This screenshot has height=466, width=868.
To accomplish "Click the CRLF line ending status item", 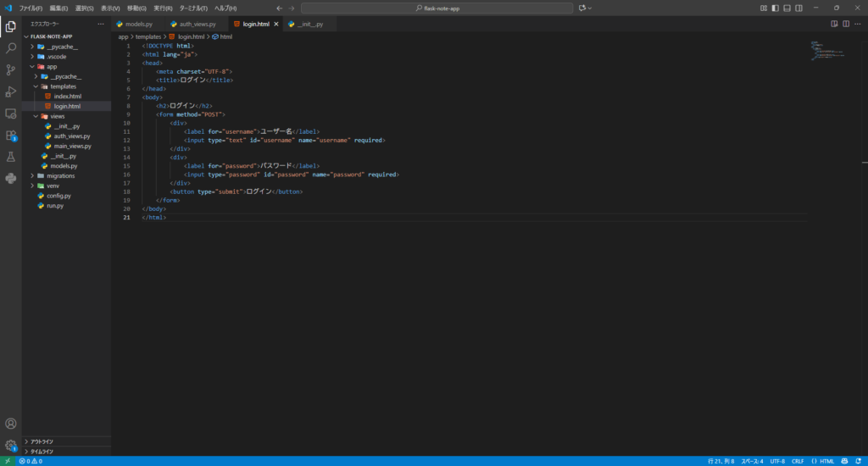I will [x=798, y=461].
